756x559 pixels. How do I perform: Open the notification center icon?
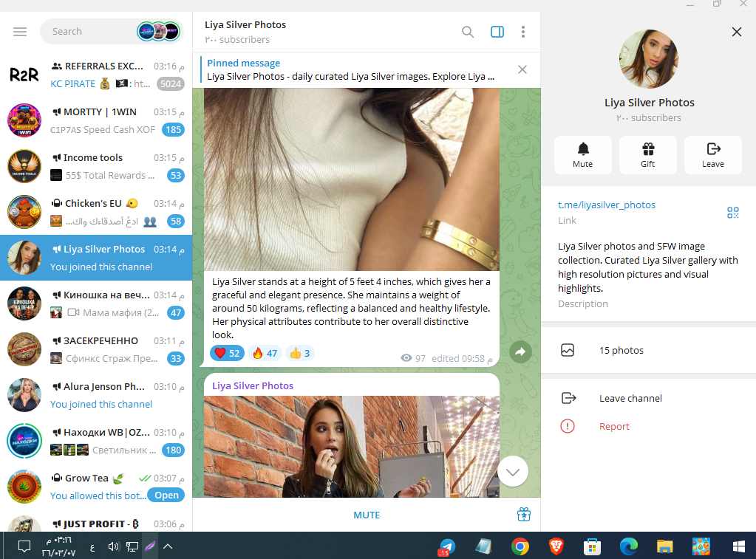click(24, 546)
